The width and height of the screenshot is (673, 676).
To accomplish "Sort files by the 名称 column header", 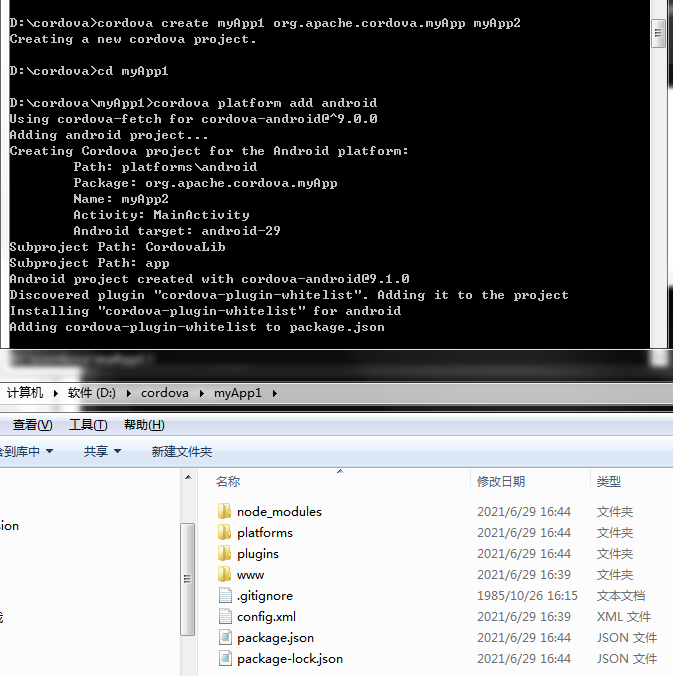I will pyautogui.click(x=228, y=481).
